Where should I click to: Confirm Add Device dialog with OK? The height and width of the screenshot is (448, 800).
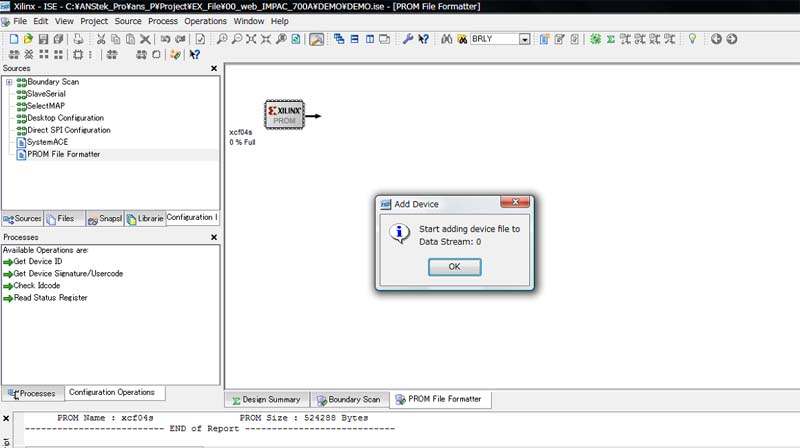[454, 267]
